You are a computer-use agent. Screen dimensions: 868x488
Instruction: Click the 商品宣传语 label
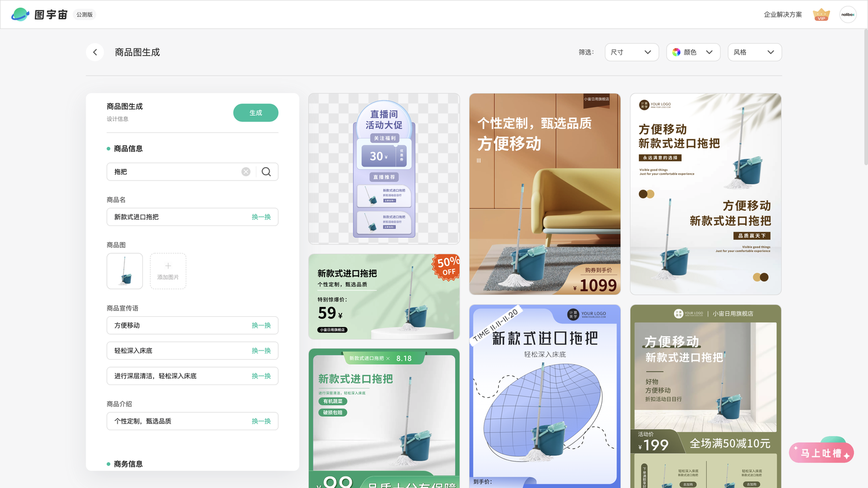click(123, 308)
